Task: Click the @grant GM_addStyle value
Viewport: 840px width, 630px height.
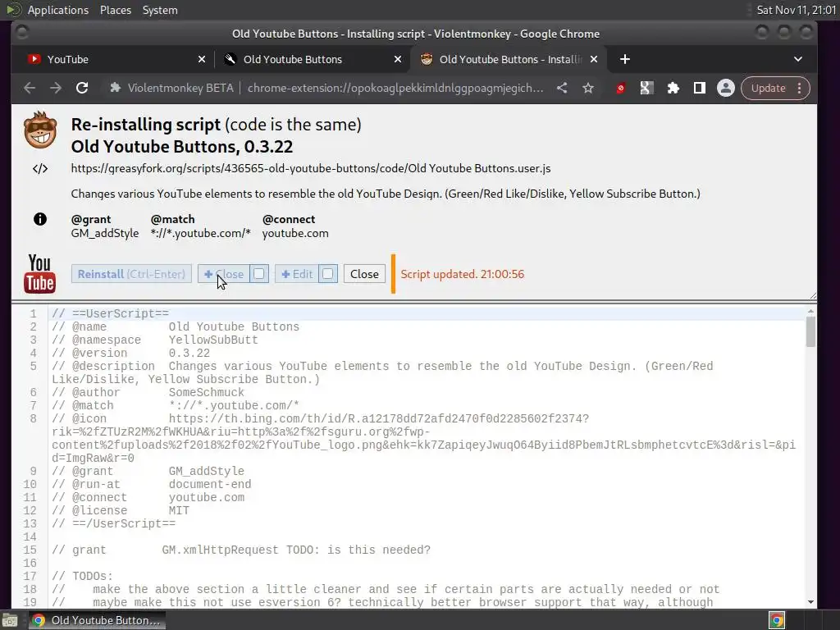Action: click(x=105, y=233)
